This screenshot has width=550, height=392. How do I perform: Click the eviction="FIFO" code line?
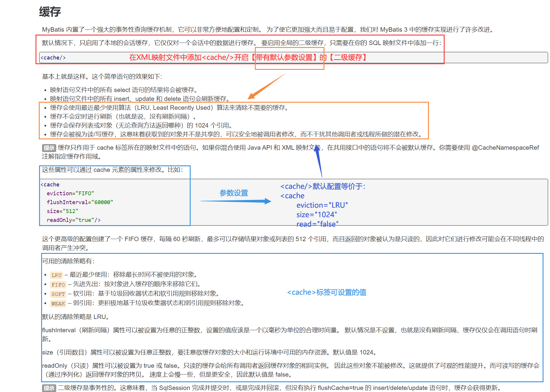[70, 193]
